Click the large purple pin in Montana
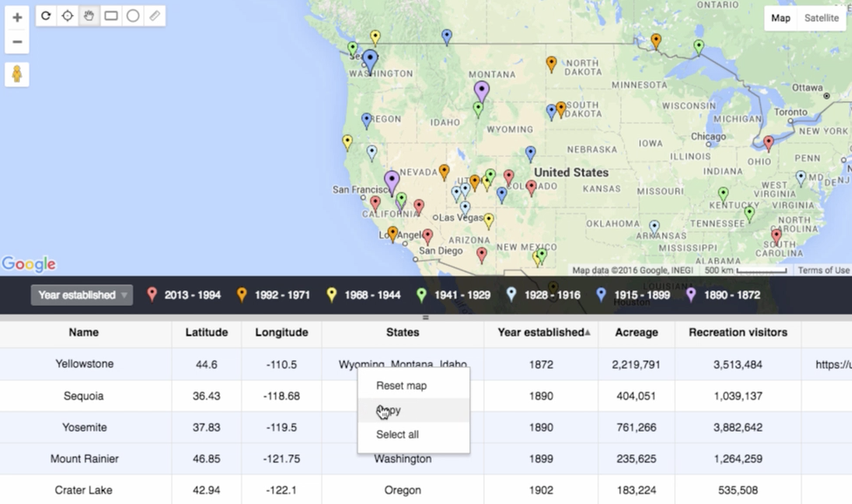 click(481, 92)
